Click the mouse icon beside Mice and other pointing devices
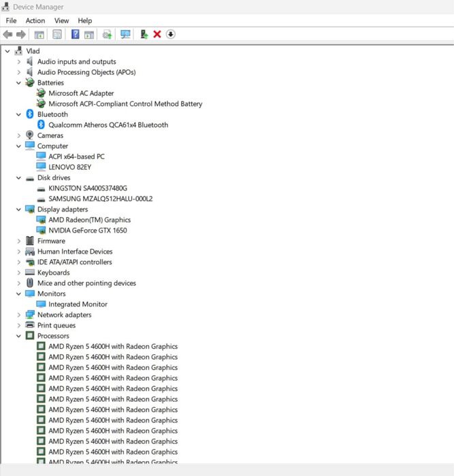Image resolution: width=454 pixels, height=476 pixels. (x=30, y=283)
